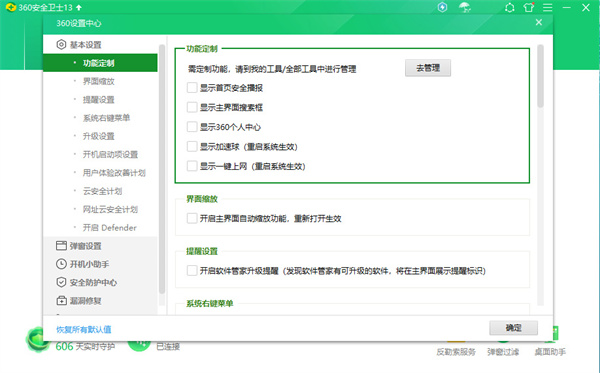
Task: Click the 提醒设置 section heading
Action: (x=202, y=251)
